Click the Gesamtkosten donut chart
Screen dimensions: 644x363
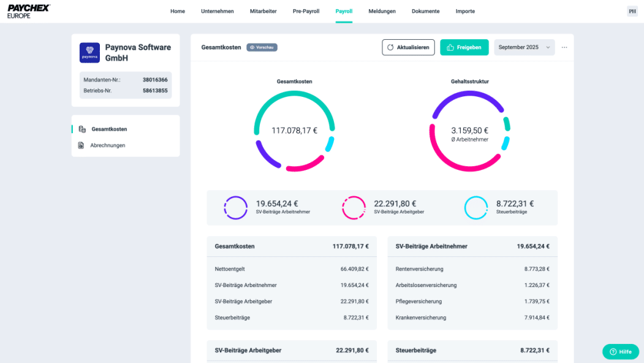pyautogui.click(x=295, y=131)
